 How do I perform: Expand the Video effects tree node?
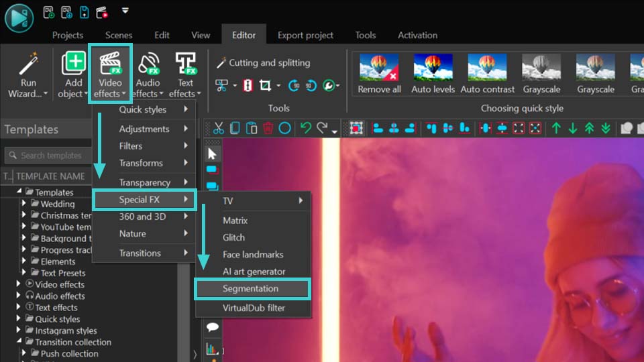point(19,284)
